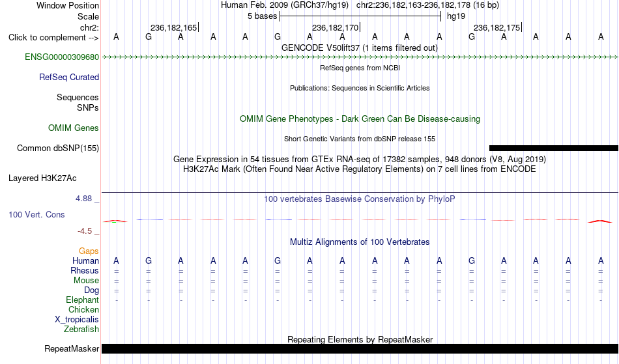Viewport: 619px width, 364px height.
Task: Select the Dog species label
Action: [91, 290]
